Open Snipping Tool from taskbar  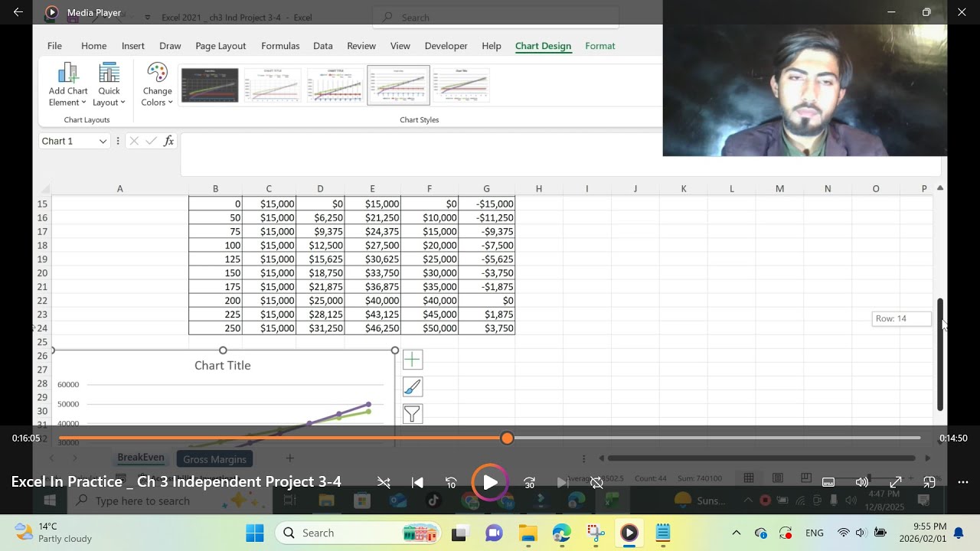tap(596, 533)
